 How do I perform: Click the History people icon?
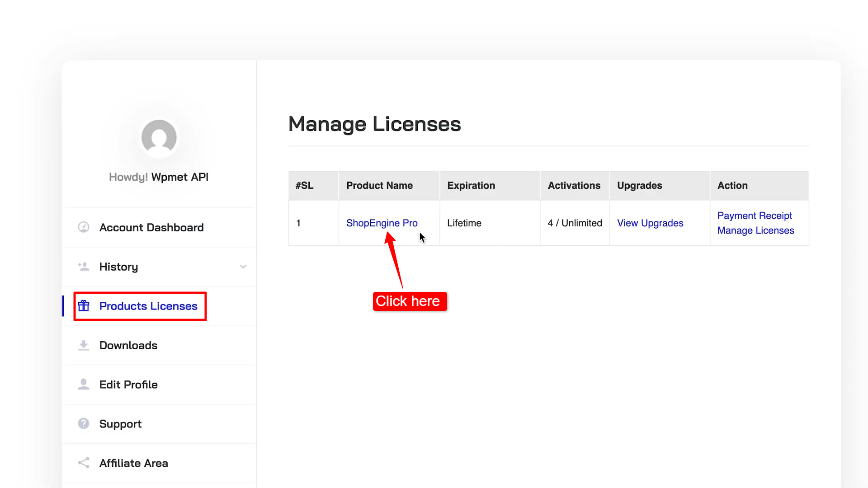click(x=84, y=267)
